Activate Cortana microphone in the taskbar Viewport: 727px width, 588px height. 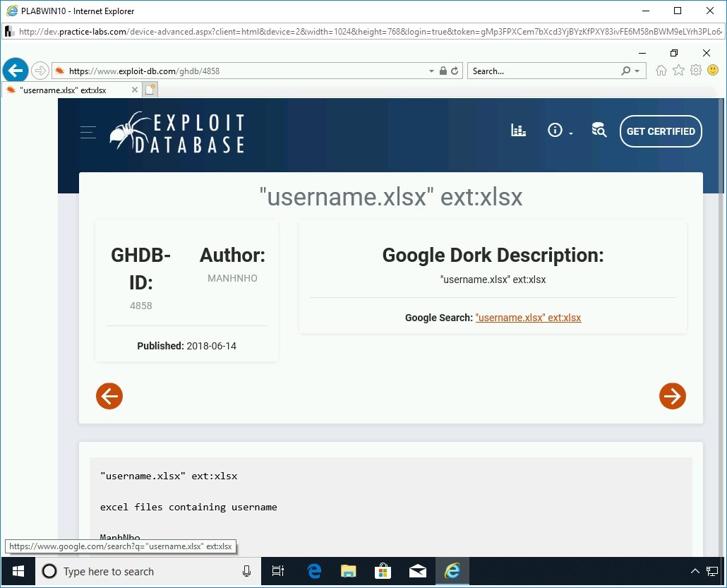point(246,571)
